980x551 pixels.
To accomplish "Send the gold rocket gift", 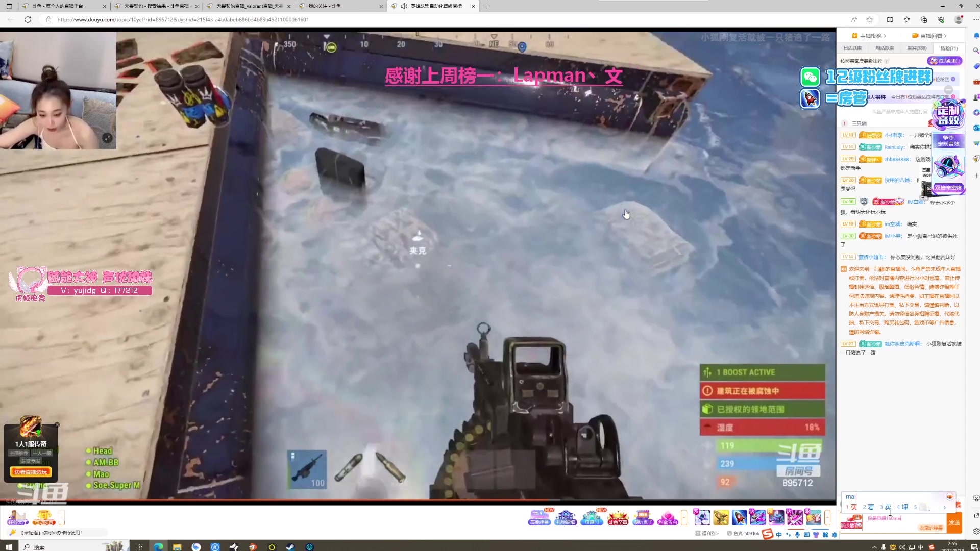I will tap(721, 517).
